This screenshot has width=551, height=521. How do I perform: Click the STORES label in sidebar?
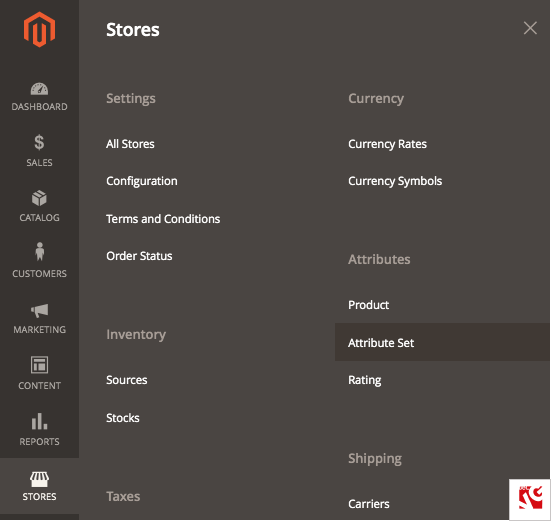click(39, 497)
